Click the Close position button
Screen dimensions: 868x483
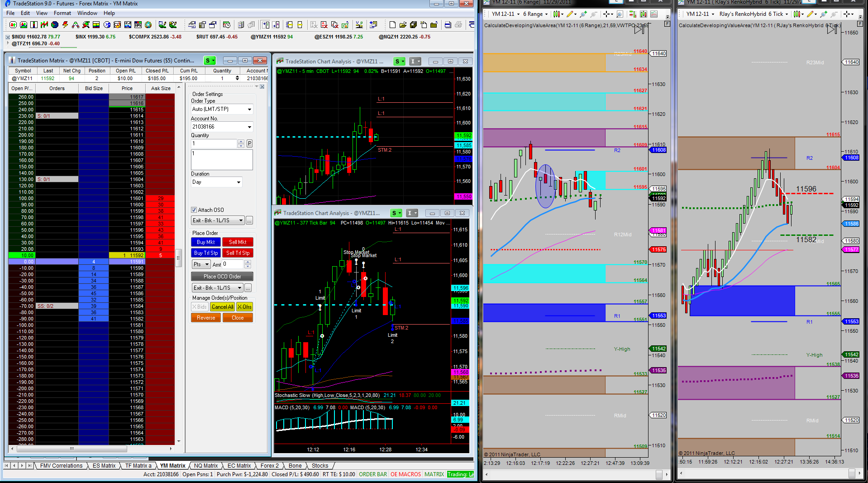point(238,318)
